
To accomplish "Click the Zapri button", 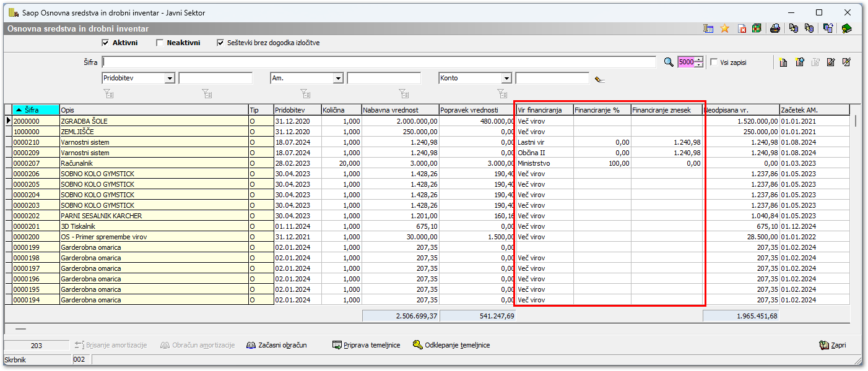I will tap(832, 345).
